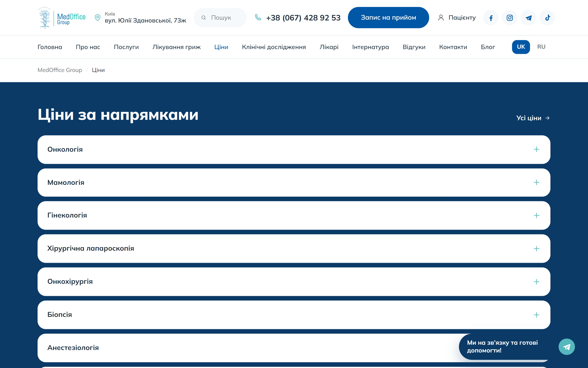Image resolution: width=588 pixels, height=368 pixels.
Task: Open the Контакти page
Action: point(453,47)
